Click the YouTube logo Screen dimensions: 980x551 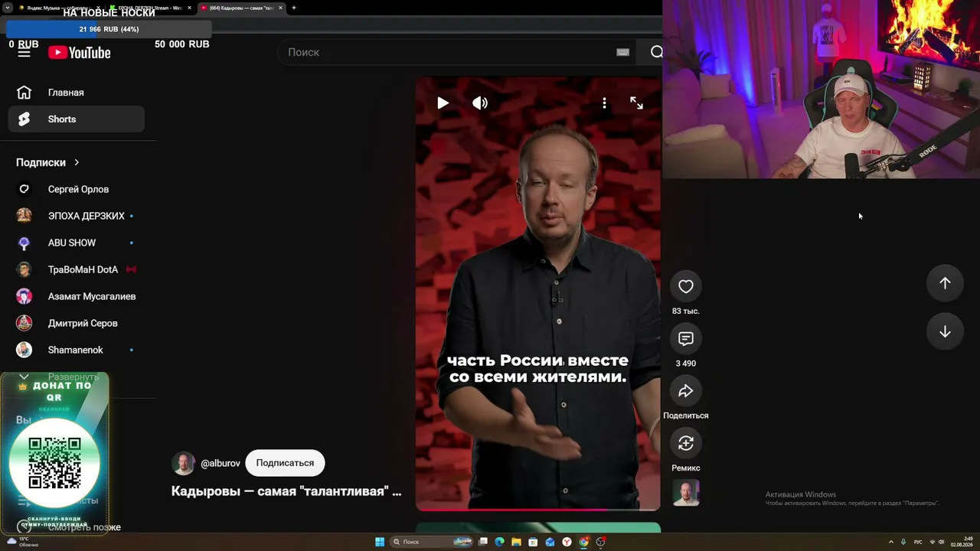click(80, 52)
